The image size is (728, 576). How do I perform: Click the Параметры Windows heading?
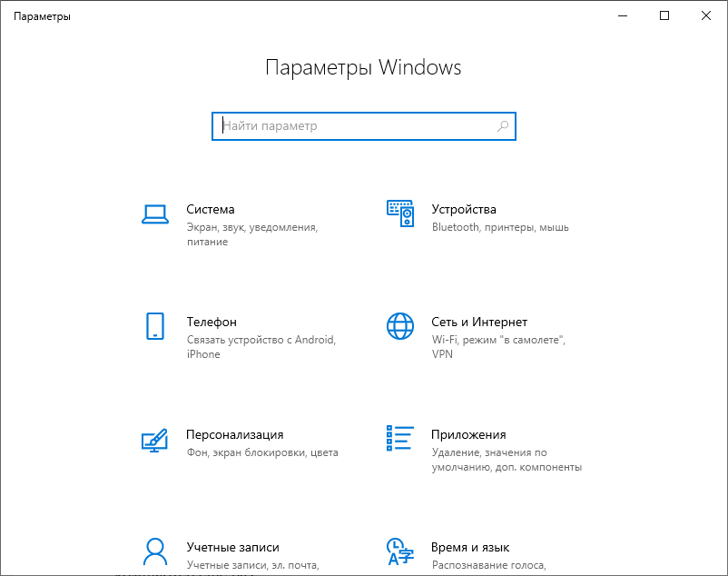(x=363, y=68)
